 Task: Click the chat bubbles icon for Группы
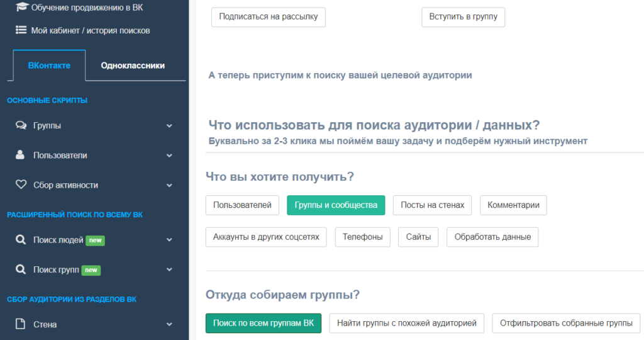tap(21, 125)
